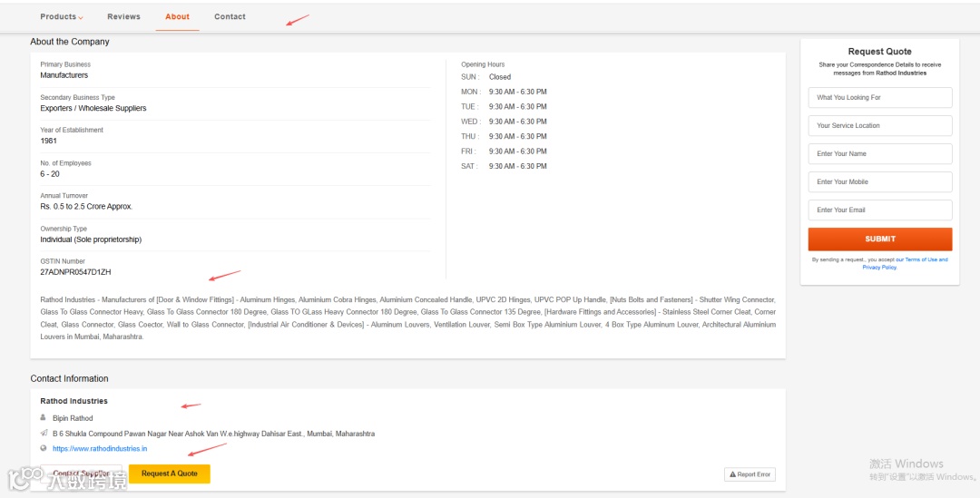Click the 'Manufacturers' primary business value

pyautogui.click(x=64, y=75)
